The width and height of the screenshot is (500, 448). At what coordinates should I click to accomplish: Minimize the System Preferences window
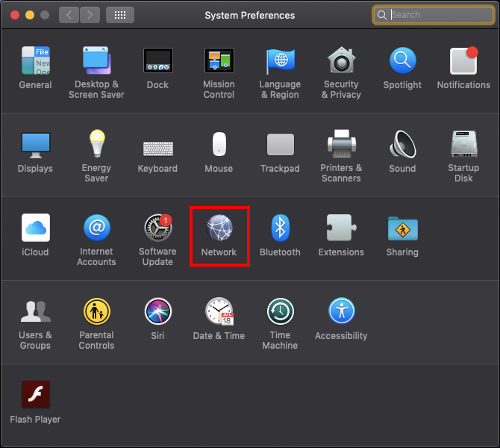(30, 15)
